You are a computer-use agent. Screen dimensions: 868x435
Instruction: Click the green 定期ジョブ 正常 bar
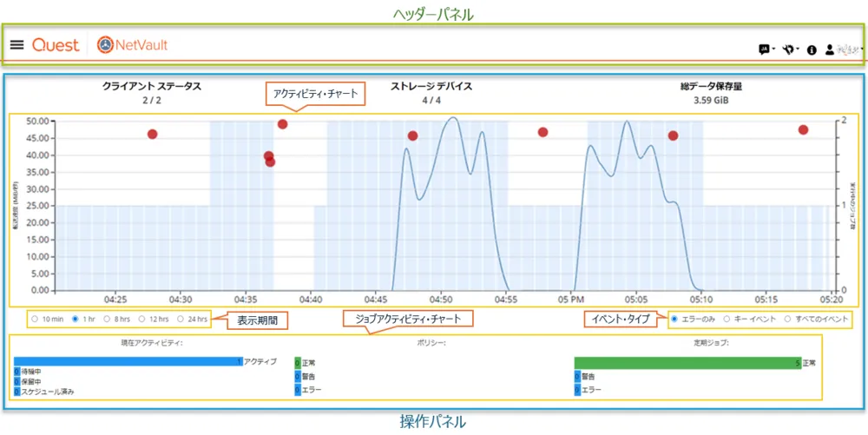[688, 363]
